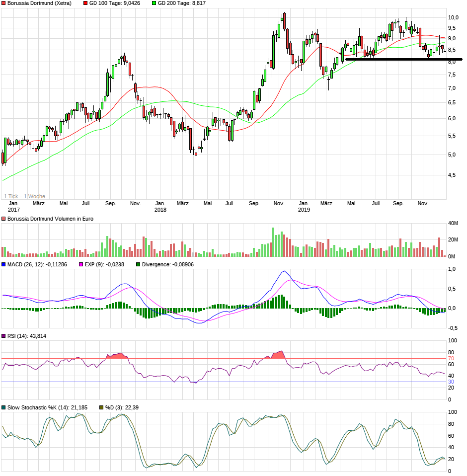The image size is (467, 476).
Task: Click the magenta EXP (9) legend swatch
Action: tap(81, 265)
